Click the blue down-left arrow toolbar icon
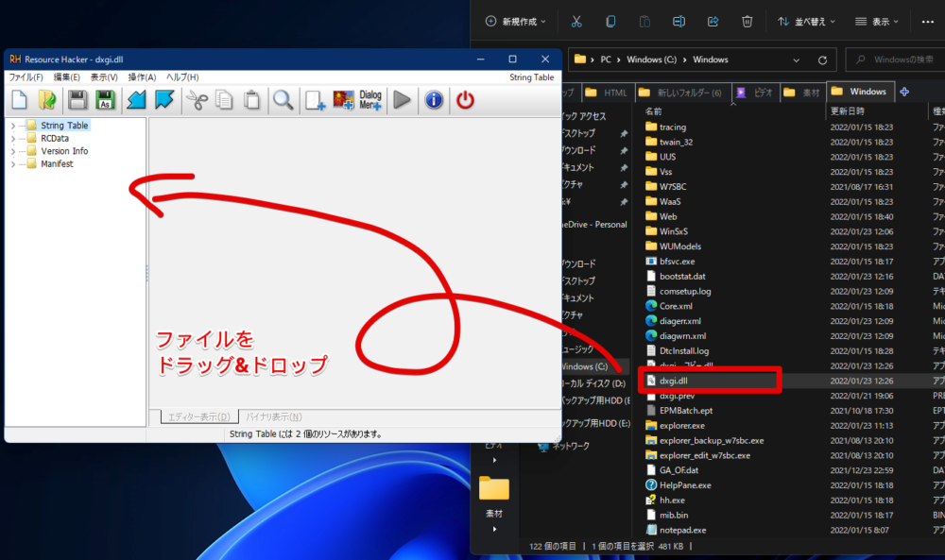Image resolution: width=945 pixels, height=560 pixels. (136, 100)
